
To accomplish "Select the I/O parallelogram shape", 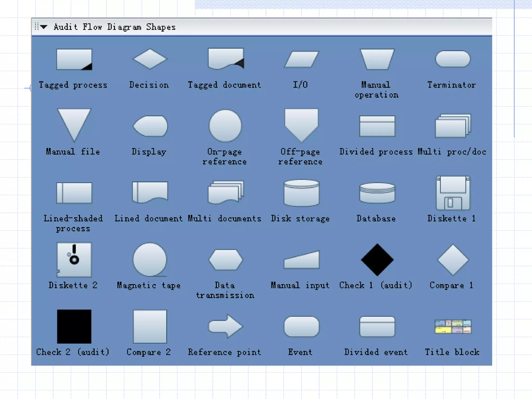I will [x=301, y=59].
